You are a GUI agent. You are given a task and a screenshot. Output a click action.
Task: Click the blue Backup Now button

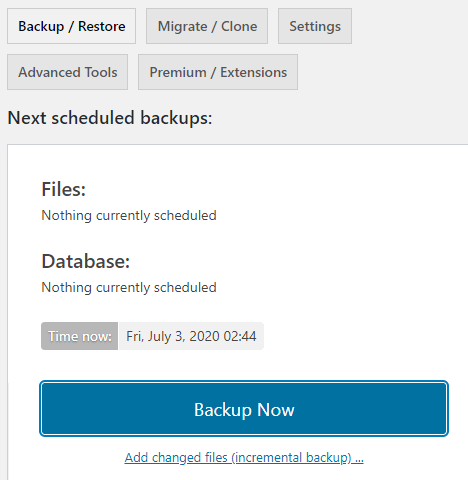coord(244,409)
